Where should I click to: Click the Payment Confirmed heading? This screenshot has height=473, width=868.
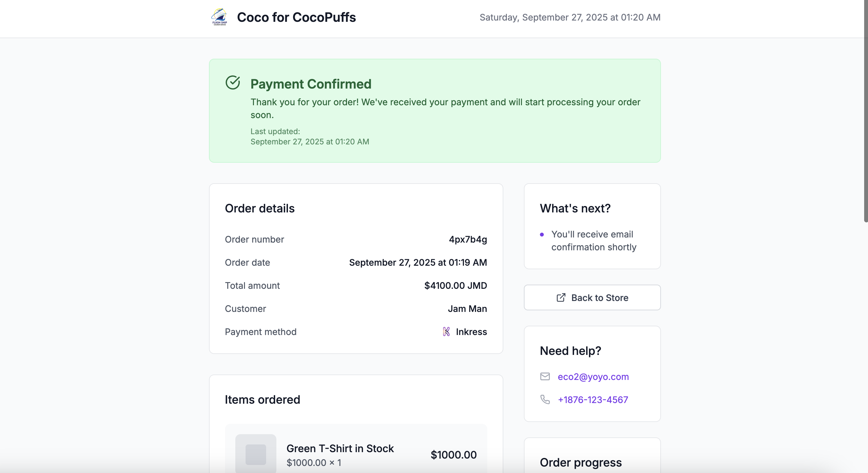(311, 84)
